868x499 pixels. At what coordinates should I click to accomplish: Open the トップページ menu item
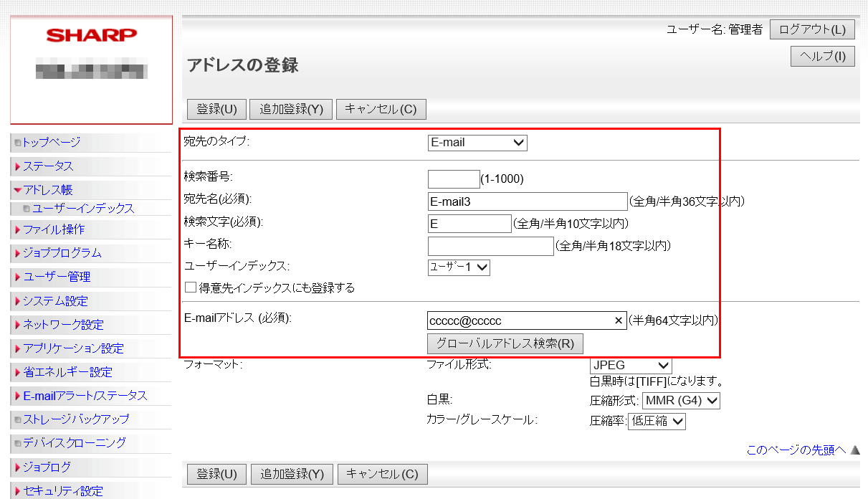click(51, 143)
